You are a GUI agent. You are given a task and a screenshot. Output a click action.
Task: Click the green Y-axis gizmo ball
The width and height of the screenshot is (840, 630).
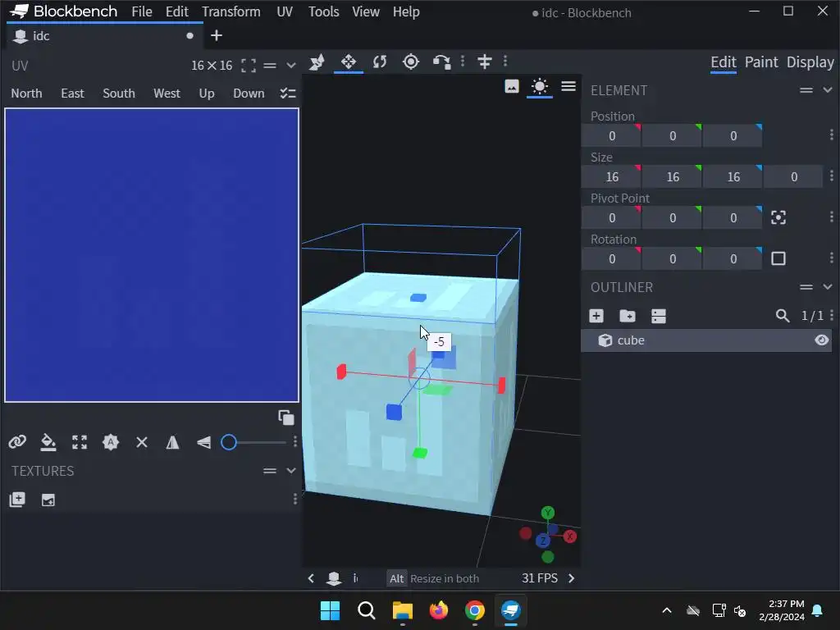tap(547, 513)
